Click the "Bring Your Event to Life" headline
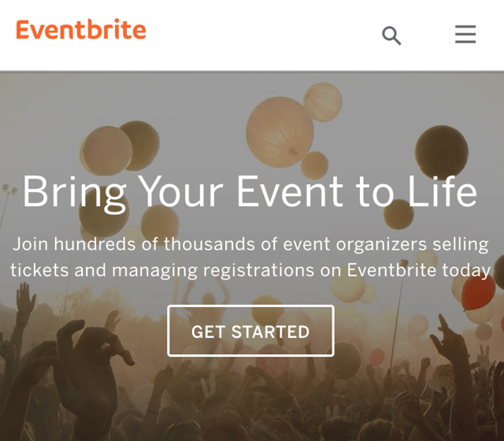This screenshot has height=441, width=504. pos(250,191)
